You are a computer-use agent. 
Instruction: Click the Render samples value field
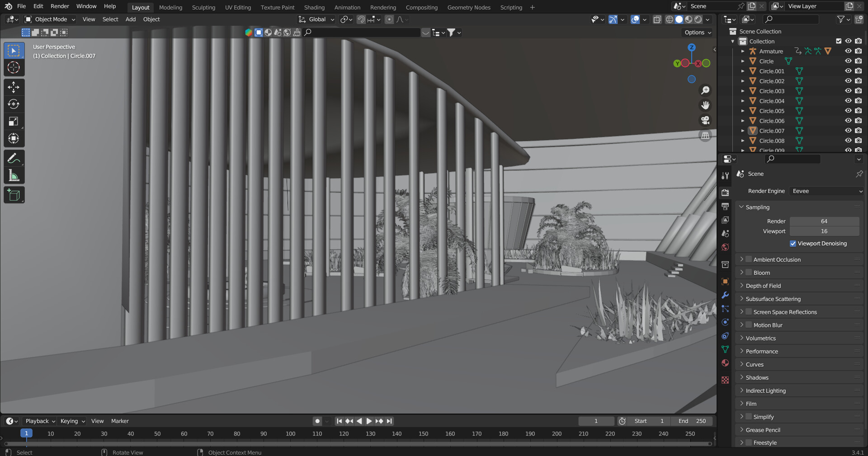coord(824,221)
